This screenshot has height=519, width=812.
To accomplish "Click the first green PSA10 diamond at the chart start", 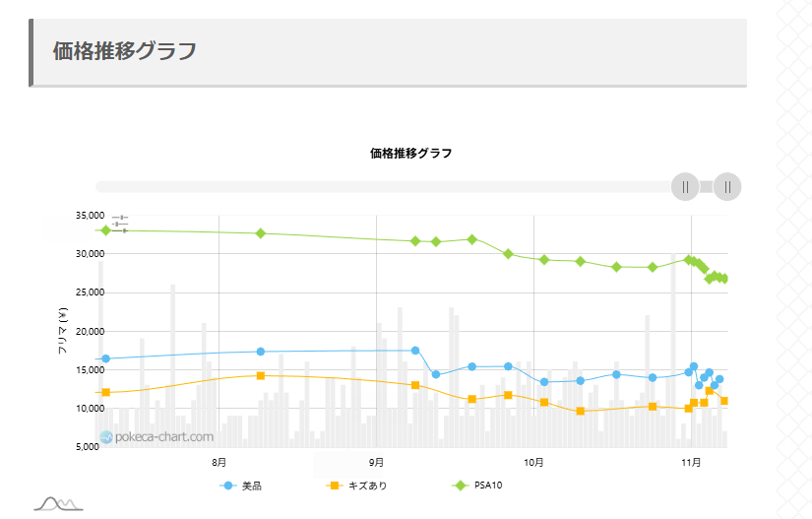I will [105, 229].
